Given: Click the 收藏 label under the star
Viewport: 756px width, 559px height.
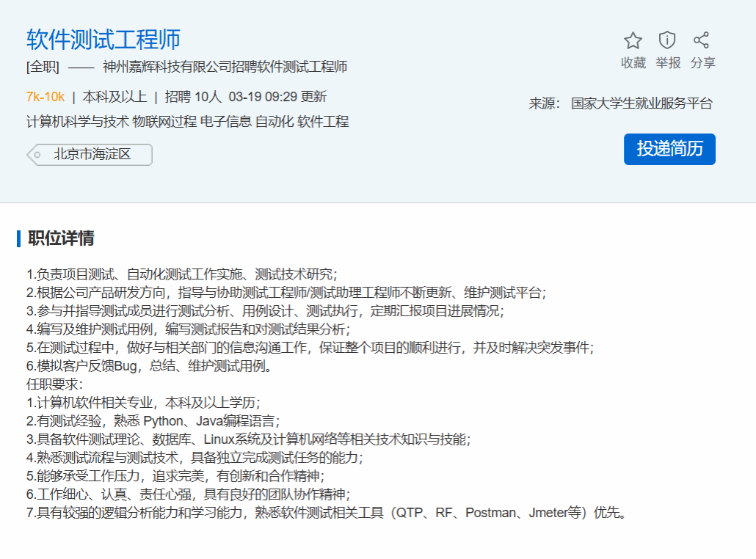Looking at the screenshot, I should click(633, 63).
